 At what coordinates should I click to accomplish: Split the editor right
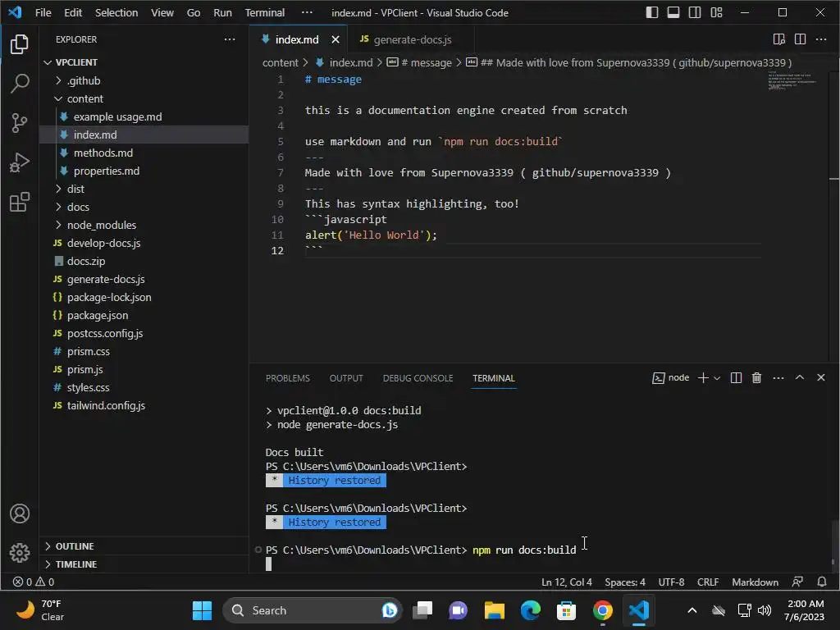pyautogui.click(x=800, y=39)
